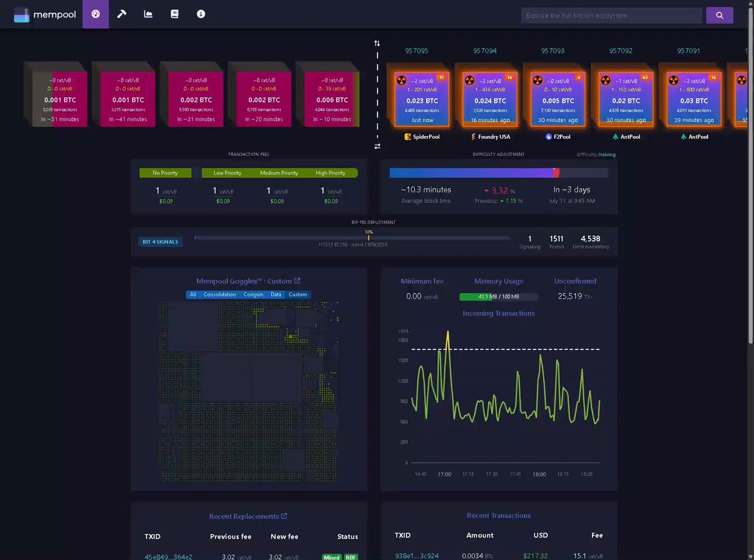The image size is (754, 560).
Task: Open external link icon beside Mempool Goggles
Action: click(297, 281)
